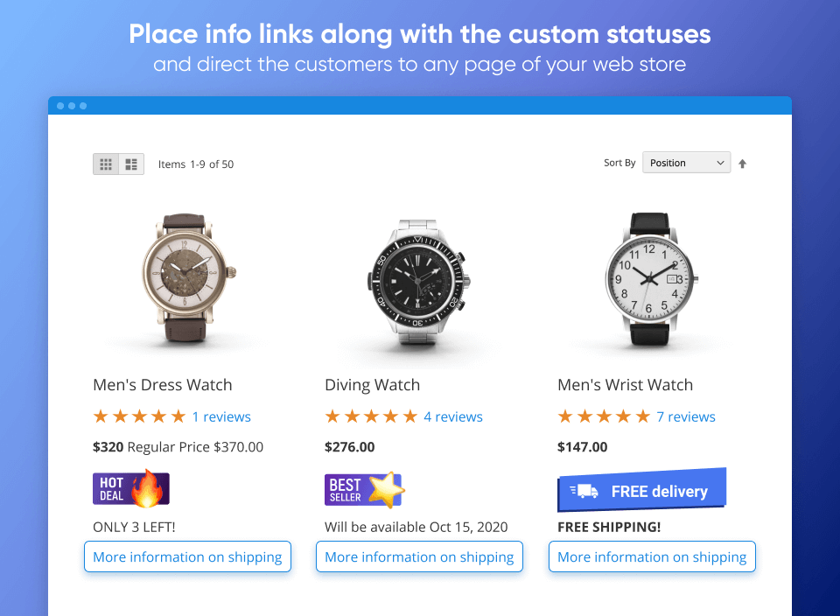Switch to list view layout
Viewport: 840px width, 616px height.
131,164
